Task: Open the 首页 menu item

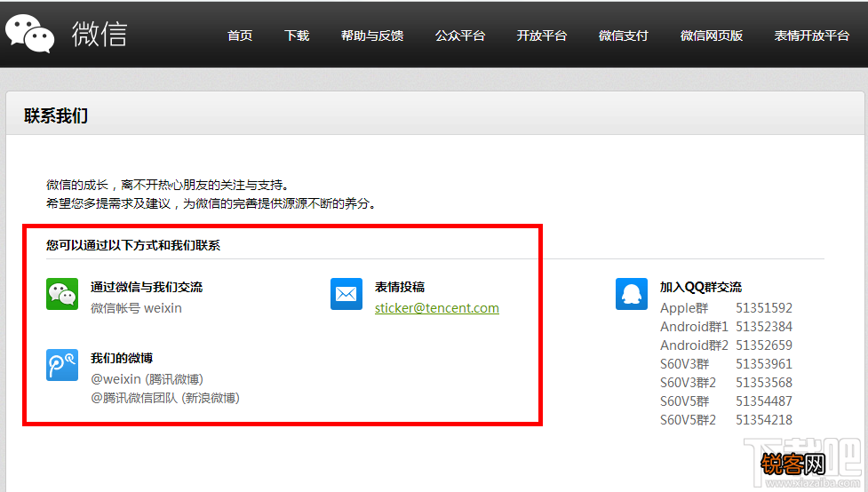Action: (240, 36)
